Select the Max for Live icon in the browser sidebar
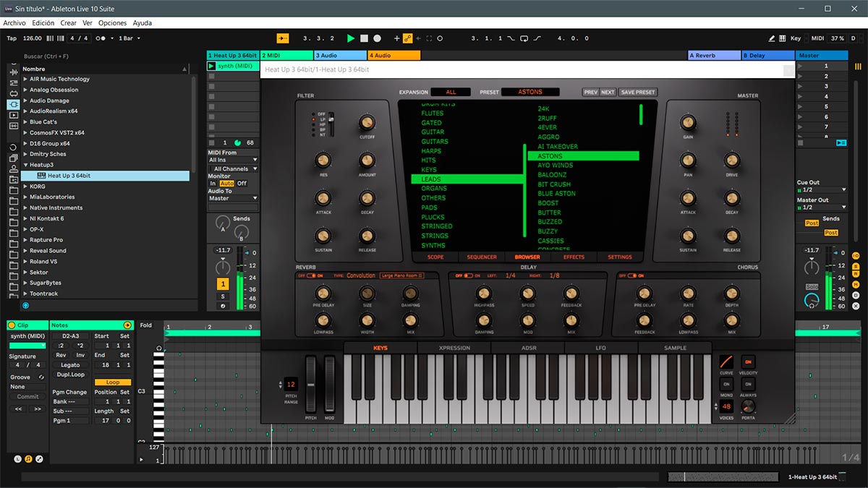The height and width of the screenshot is (488, 868). pos(14,93)
